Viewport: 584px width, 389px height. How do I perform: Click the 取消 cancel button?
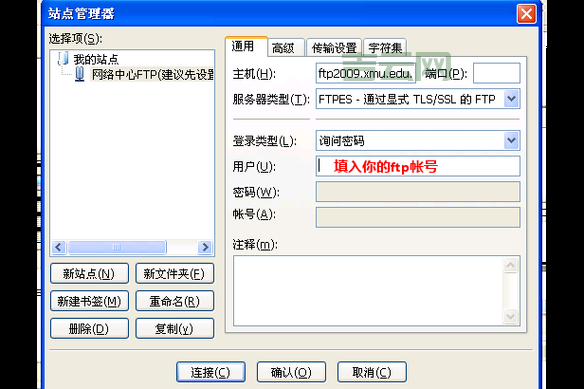click(x=372, y=372)
